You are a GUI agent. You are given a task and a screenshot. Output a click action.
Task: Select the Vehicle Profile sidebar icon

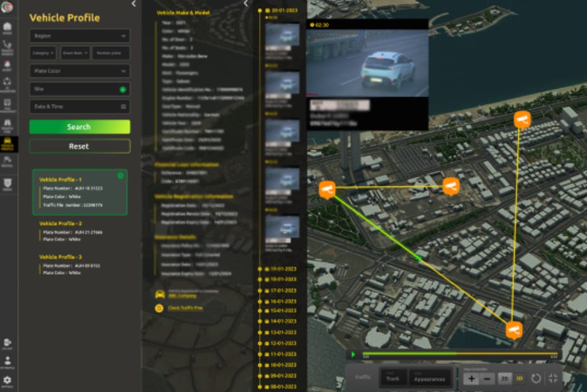pos(8,144)
